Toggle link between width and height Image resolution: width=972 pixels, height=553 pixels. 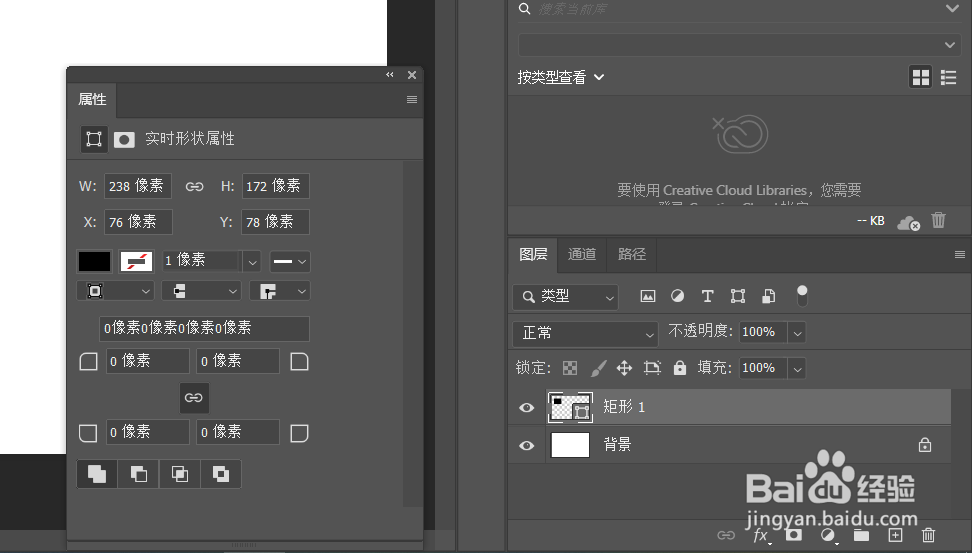pos(194,187)
